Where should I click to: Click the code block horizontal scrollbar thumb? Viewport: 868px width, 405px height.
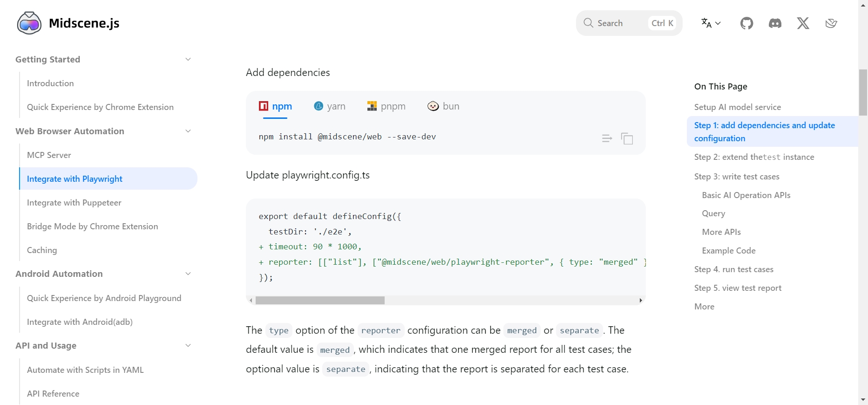(x=320, y=301)
